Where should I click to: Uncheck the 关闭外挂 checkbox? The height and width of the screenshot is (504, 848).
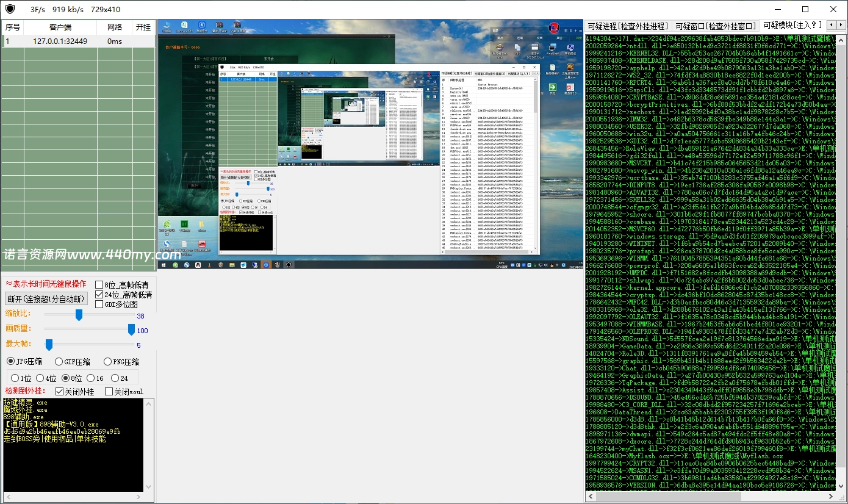click(60, 392)
